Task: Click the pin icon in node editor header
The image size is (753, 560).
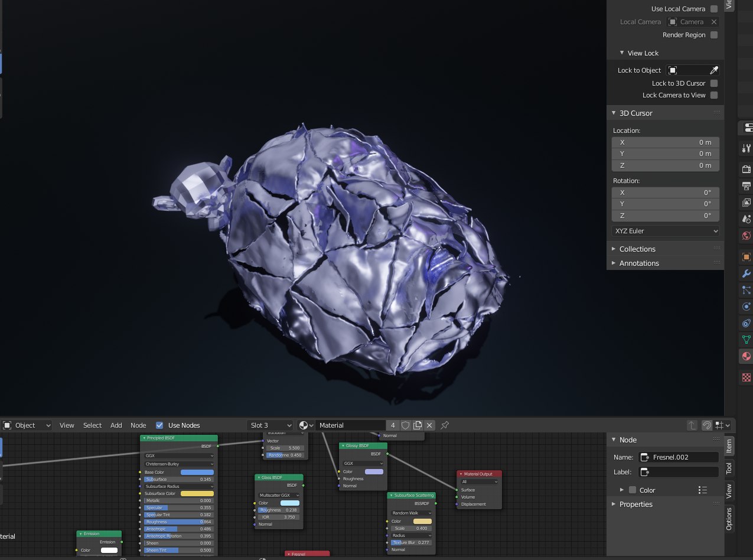Action: [x=445, y=425]
